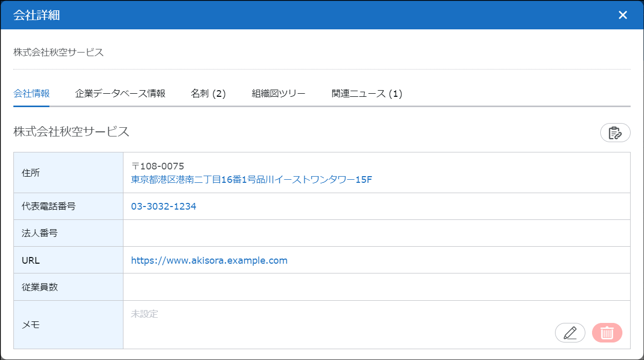This screenshot has width=644, height=360.
Task: Click phone number 03-3032-1234
Action: click(x=164, y=207)
